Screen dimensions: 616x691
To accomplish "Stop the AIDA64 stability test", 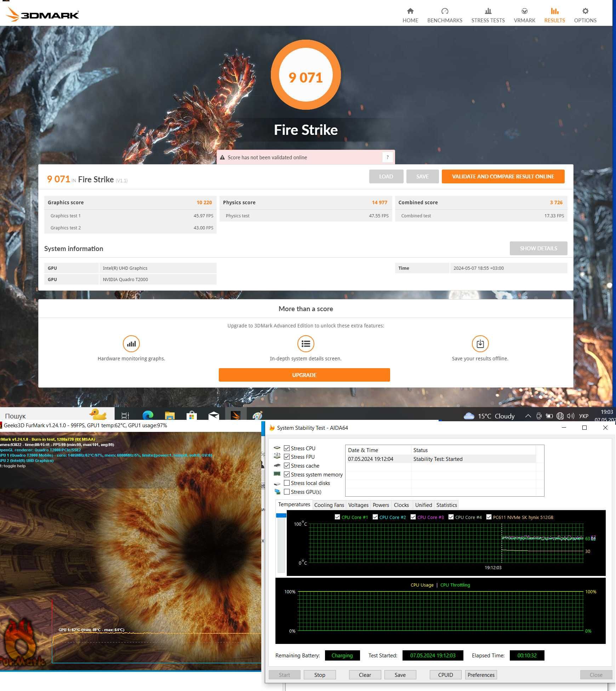I will pos(320,675).
